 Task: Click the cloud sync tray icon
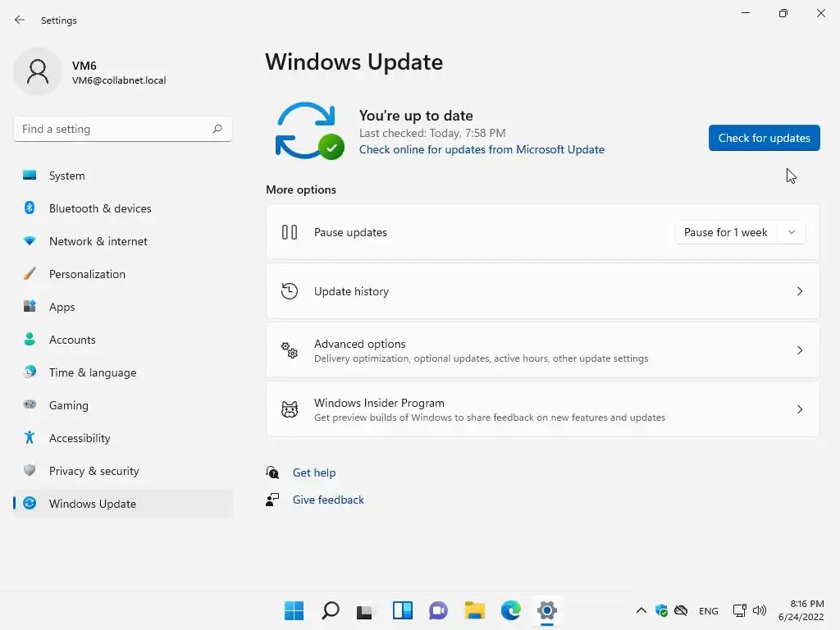681,610
